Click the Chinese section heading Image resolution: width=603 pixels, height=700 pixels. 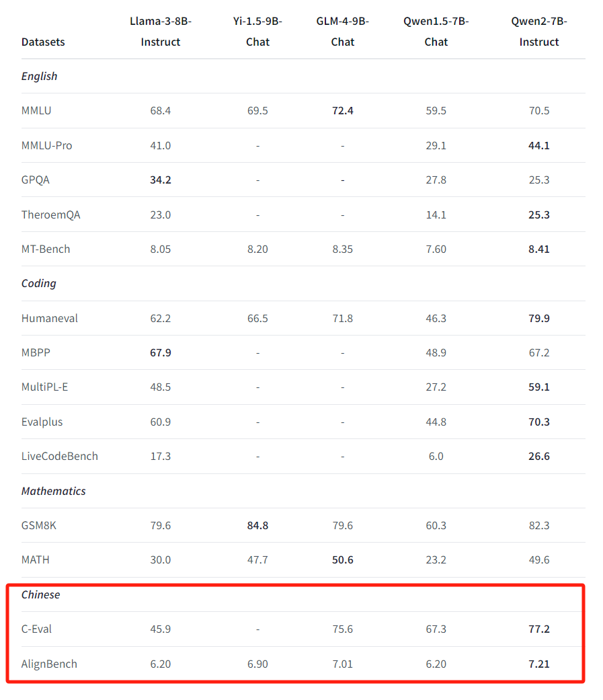click(x=40, y=594)
